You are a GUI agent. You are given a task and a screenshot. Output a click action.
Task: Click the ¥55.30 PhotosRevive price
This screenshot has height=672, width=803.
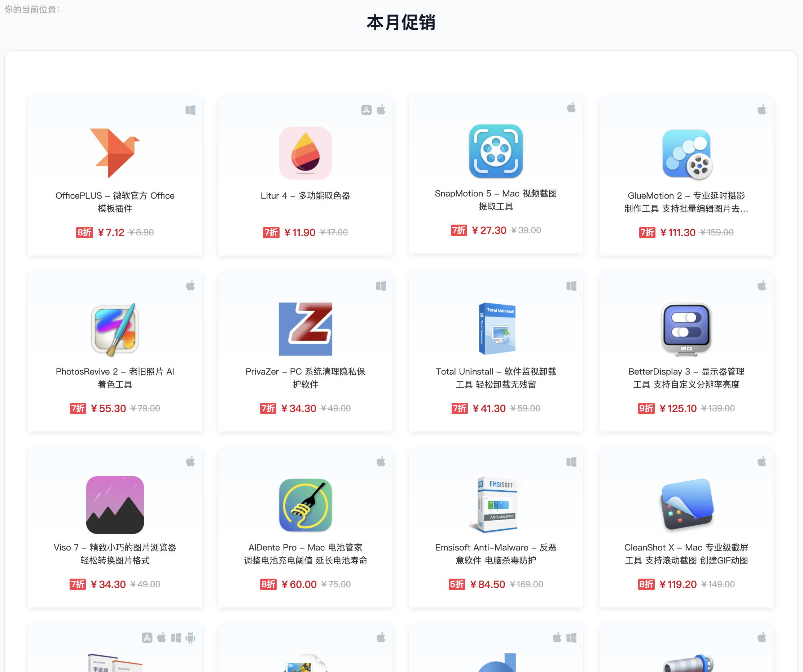pos(108,408)
